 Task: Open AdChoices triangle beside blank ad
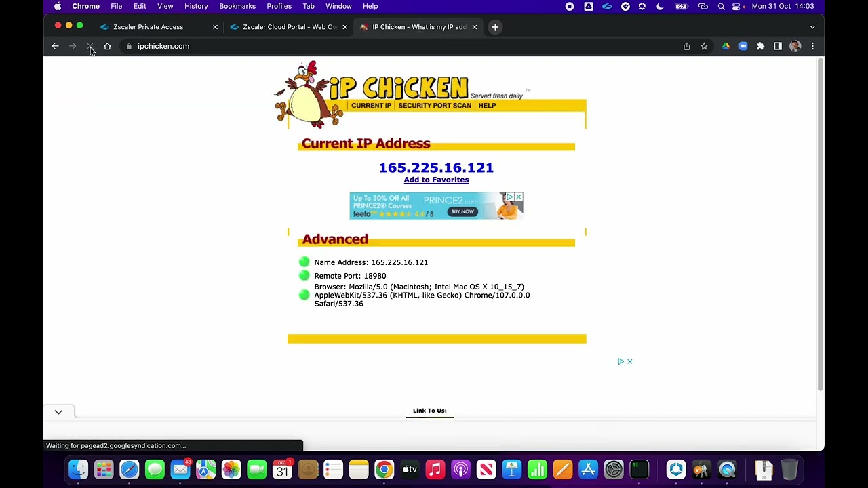620,361
